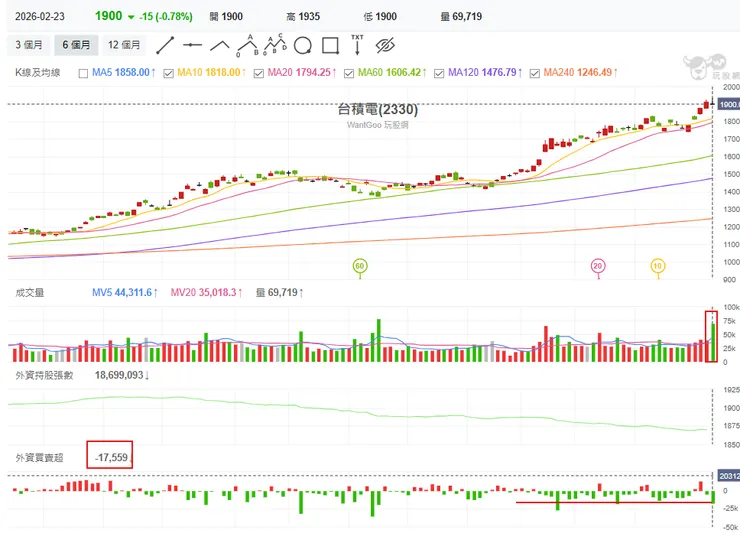Click the MA120 1476.79 value text
Viewport: 740px width, 534px height.
485,73
